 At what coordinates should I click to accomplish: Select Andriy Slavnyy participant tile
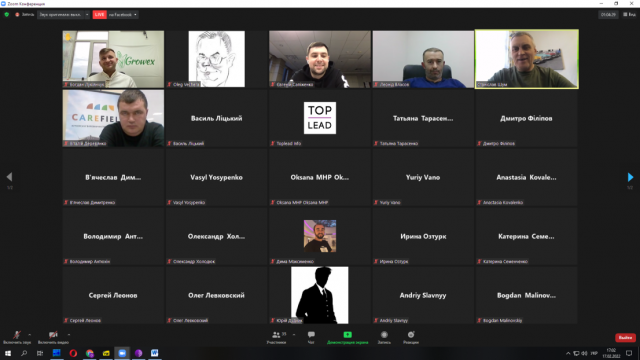pyautogui.click(x=423, y=296)
